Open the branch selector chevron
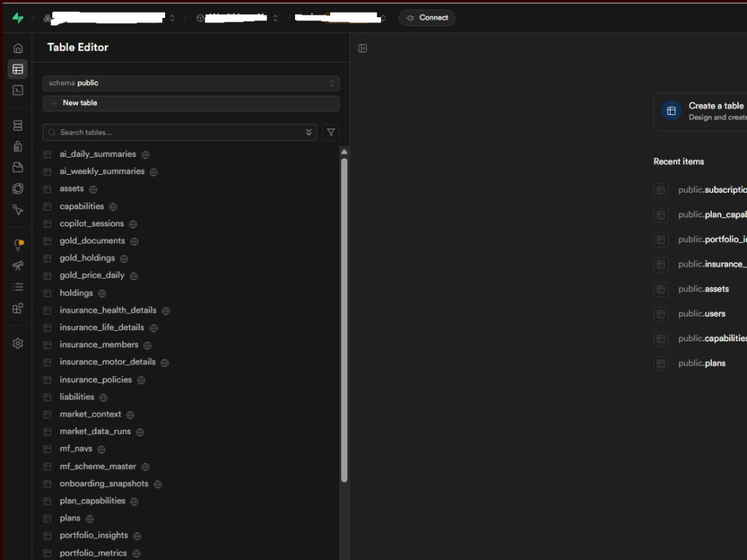This screenshot has width=747, height=560. (383, 18)
